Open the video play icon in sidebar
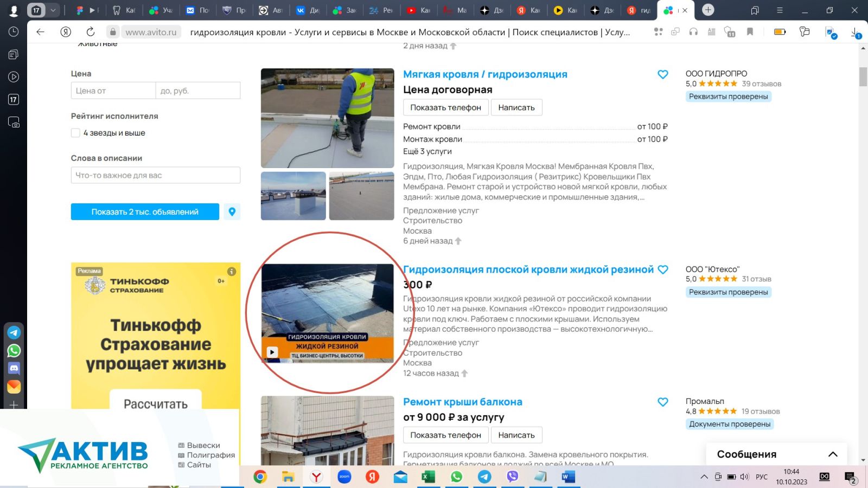 [14, 77]
